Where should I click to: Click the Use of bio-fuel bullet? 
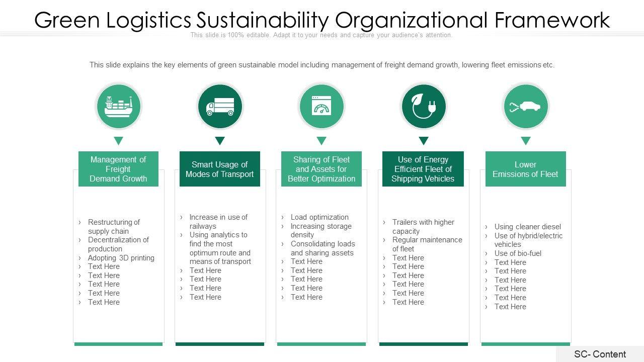[x=518, y=253]
